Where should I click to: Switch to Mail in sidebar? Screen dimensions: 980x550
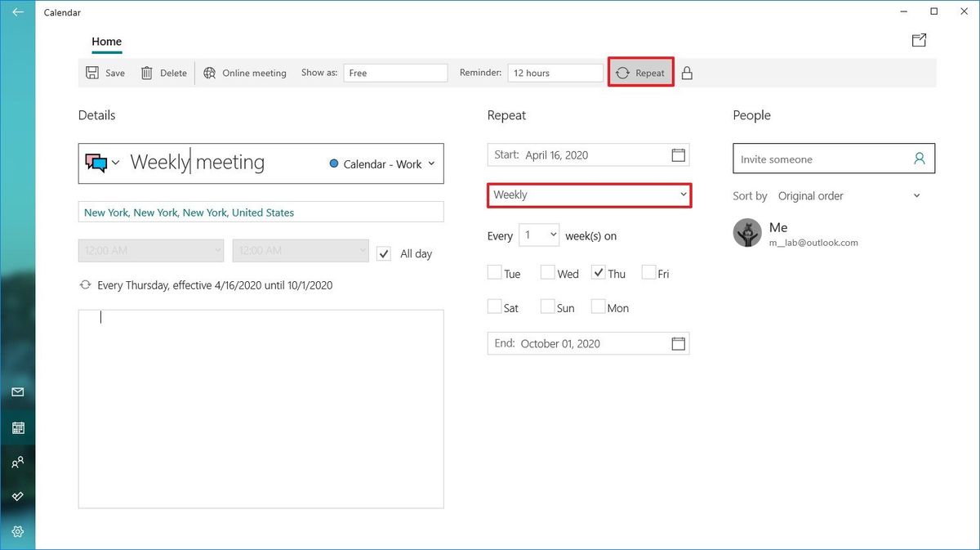(x=18, y=392)
